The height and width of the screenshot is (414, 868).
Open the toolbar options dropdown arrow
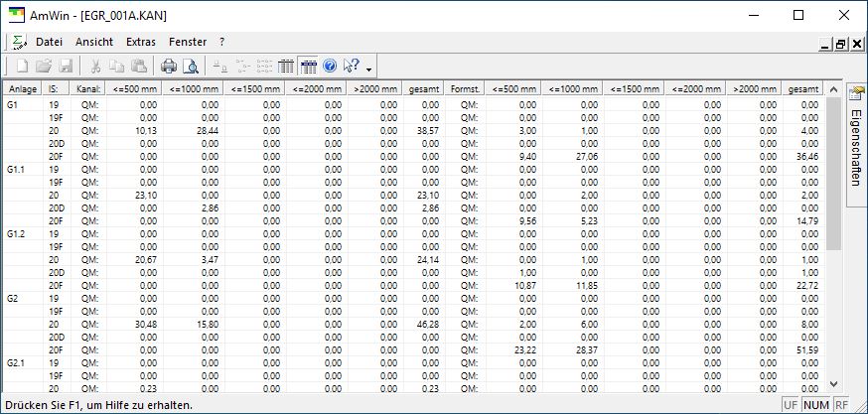pyautogui.click(x=368, y=69)
